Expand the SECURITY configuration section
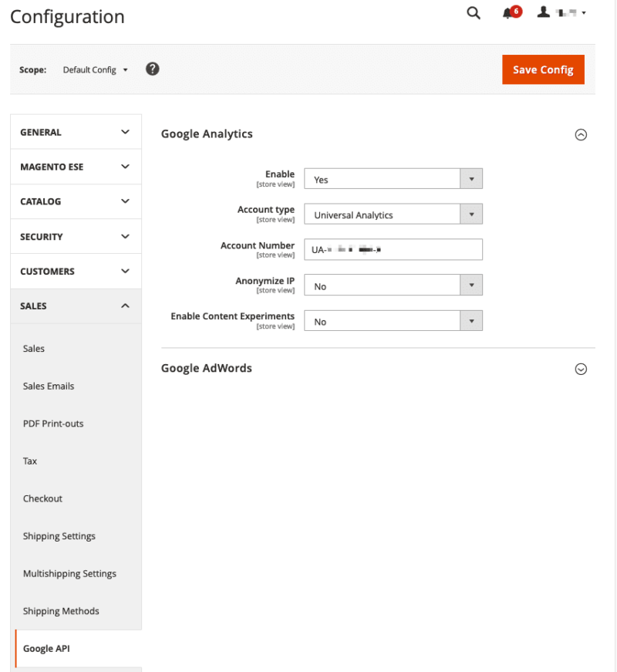The height and width of the screenshot is (672, 617). tap(76, 236)
